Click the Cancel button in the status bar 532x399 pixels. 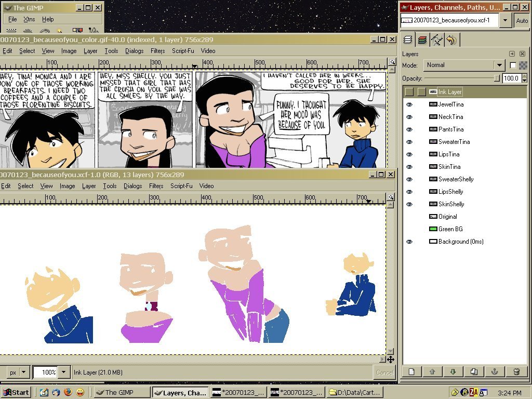tap(384, 372)
